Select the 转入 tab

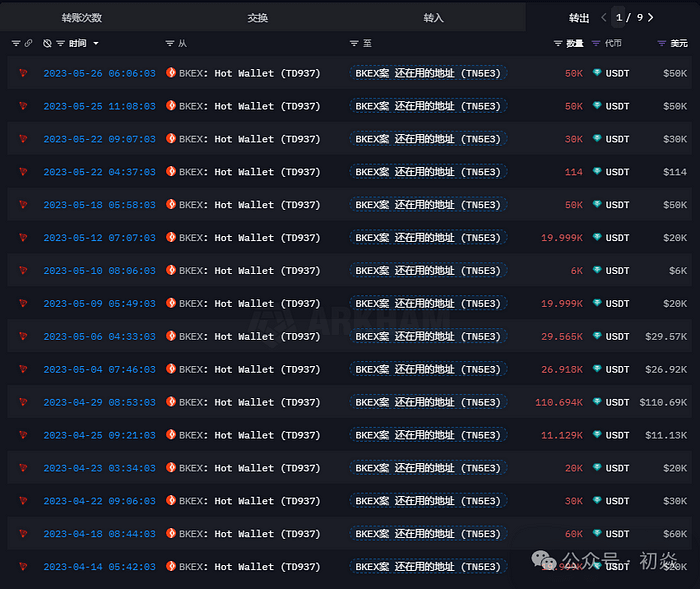(x=433, y=18)
